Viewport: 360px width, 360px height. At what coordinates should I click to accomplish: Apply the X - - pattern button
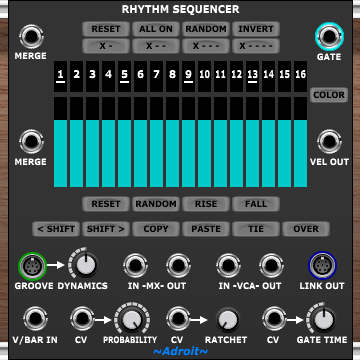coord(156,46)
